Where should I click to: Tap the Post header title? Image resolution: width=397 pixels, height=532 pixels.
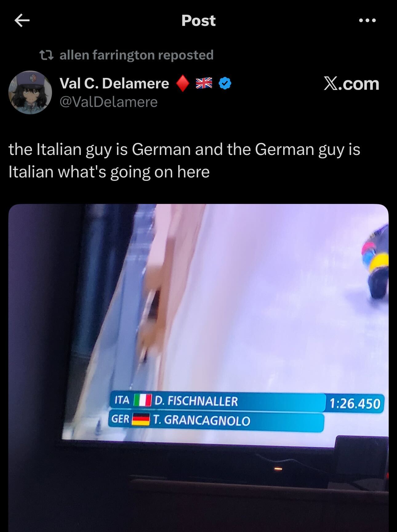[198, 21]
